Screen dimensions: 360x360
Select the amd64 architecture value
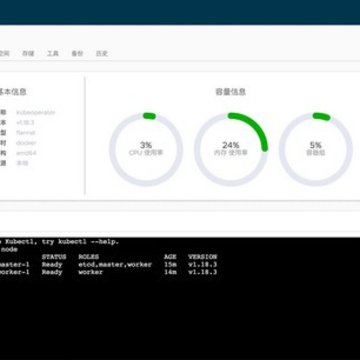[x=26, y=153]
